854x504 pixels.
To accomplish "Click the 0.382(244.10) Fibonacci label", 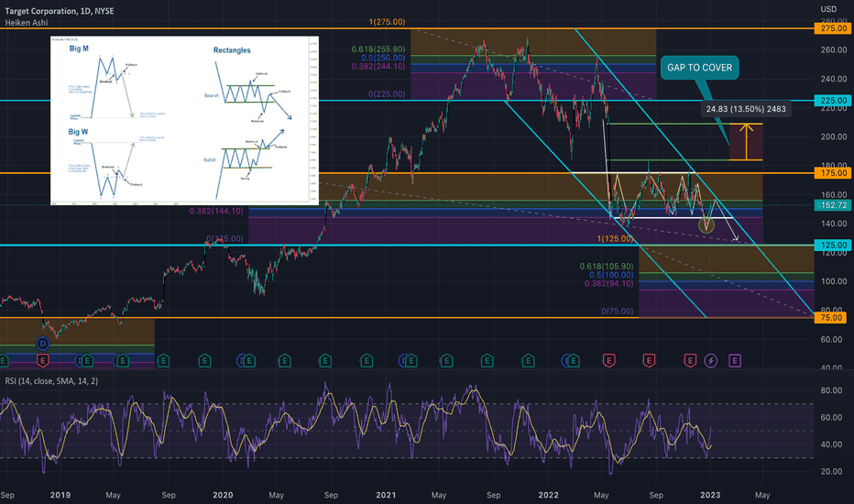I will coord(378,67).
